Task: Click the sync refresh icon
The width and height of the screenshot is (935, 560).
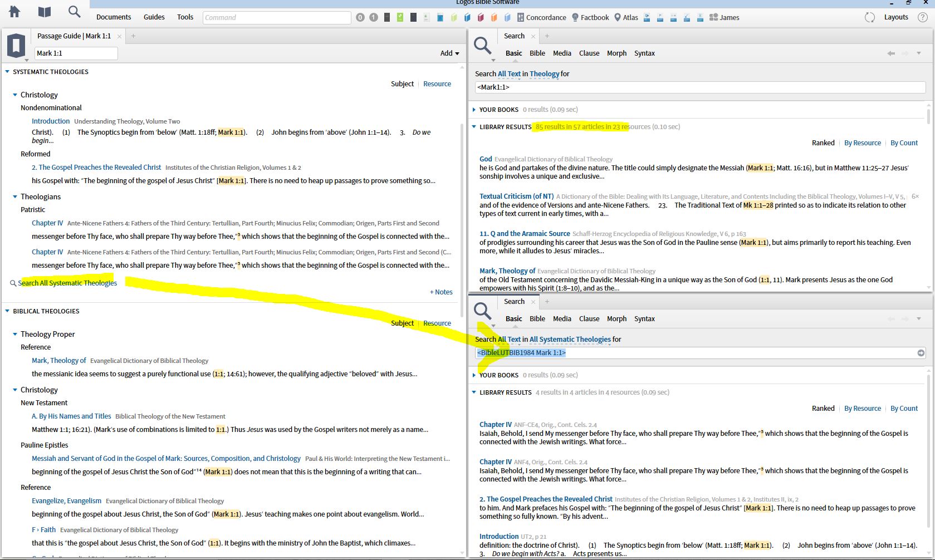Action: tap(870, 17)
